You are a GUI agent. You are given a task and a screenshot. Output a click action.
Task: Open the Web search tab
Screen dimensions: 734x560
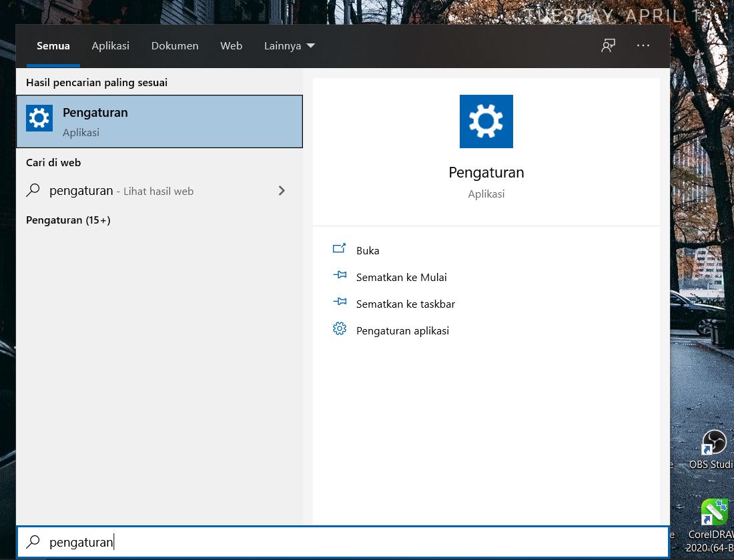click(231, 45)
